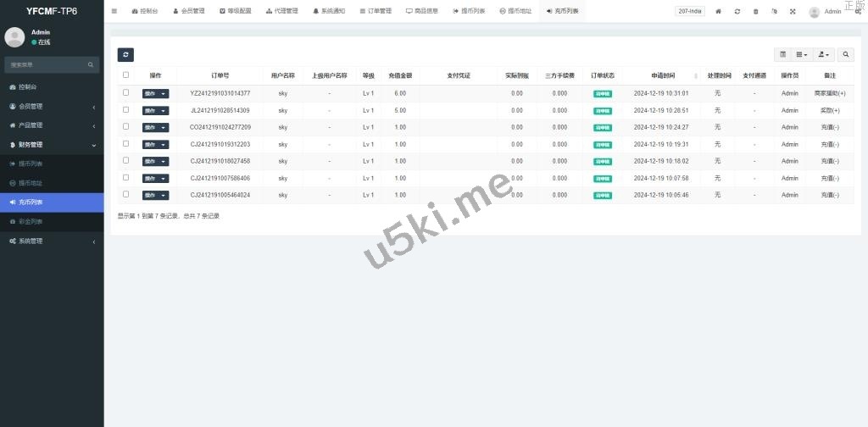Check the box for order CJ2412191005464024
Image resolution: width=868 pixels, height=427 pixels.
[126, 194]
